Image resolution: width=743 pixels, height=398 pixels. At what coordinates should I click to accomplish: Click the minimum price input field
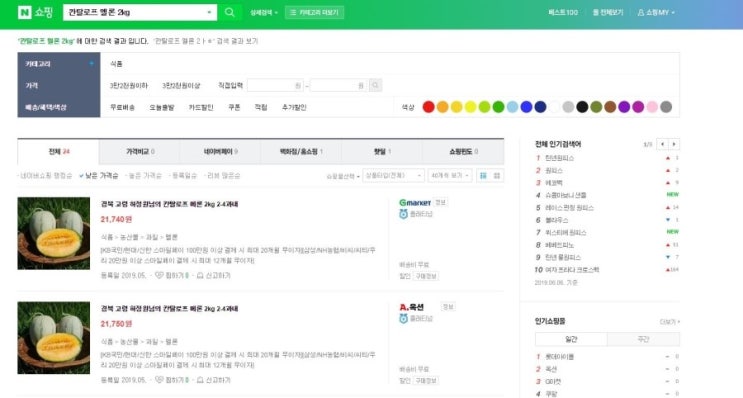coord(275,85)
